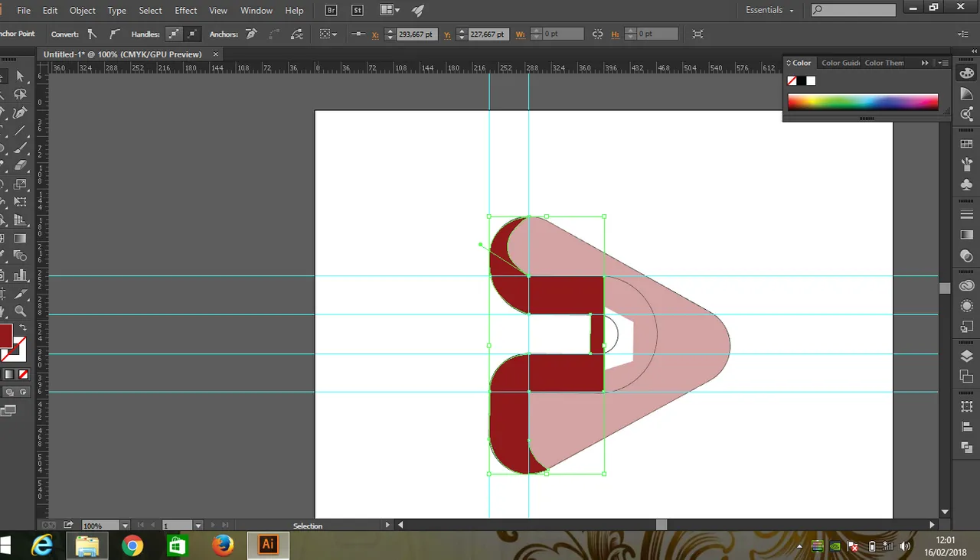The width and height of the screenshot is (980, 560).
Task: Open the Arrange Documents dropdown
Action: tap(390, 10)
